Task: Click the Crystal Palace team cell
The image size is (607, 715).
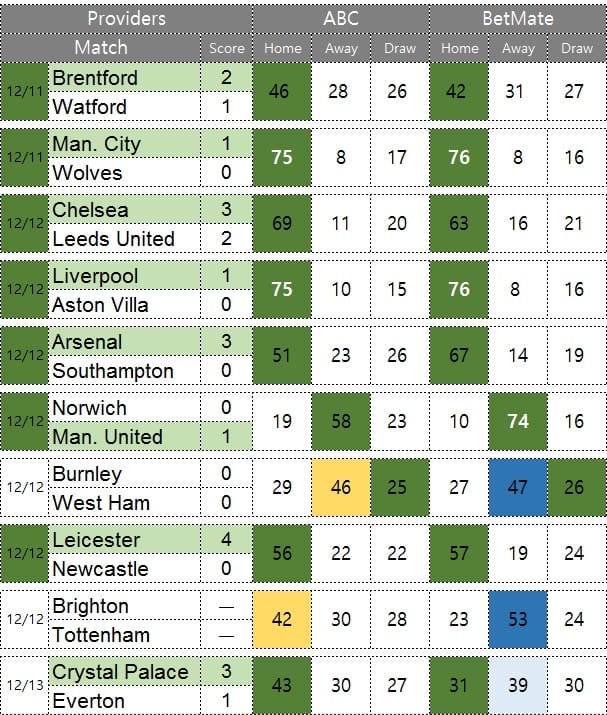Action: coord(124,672)
